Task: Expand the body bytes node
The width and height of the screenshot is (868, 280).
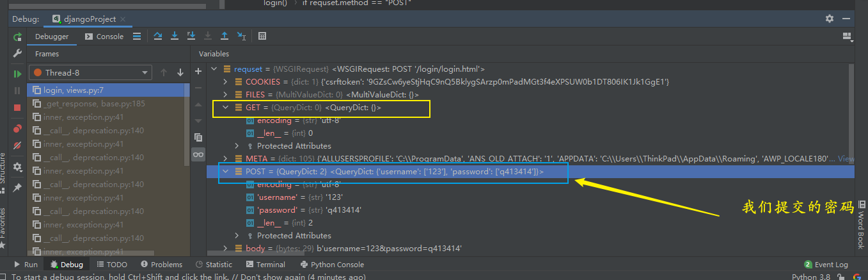Action: 225,249
